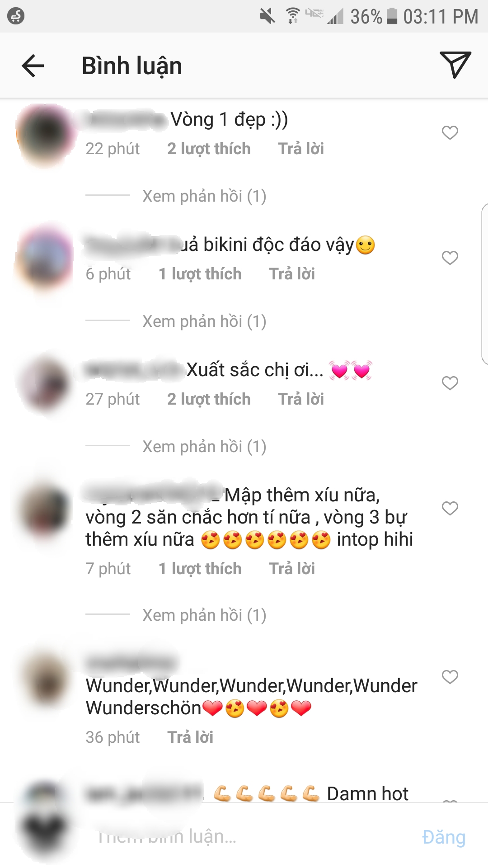
Task: Open avatar of Wunderschön commenter
Action: click(x=44, y=678)
